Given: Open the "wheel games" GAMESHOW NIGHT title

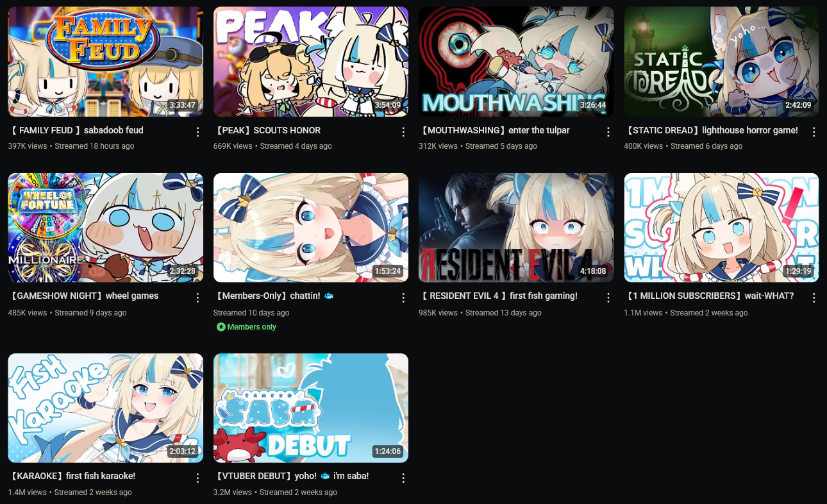Looking at the screenshot, I should [83, 296].
